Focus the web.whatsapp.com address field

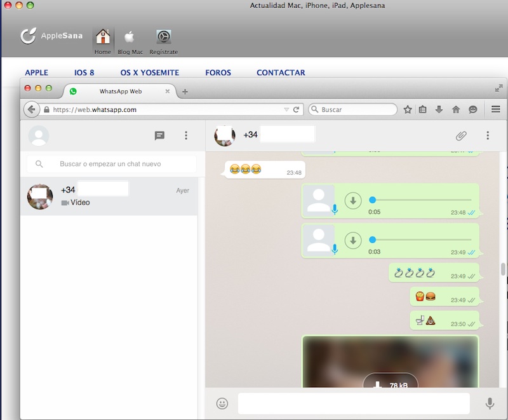(167, 109)
